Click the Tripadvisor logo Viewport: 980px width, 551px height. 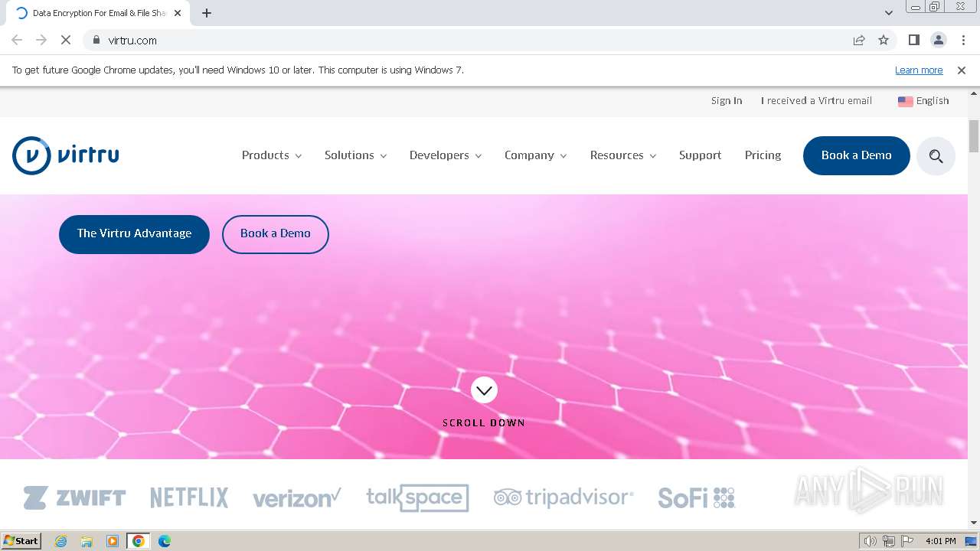pyautogui.click(x=563, y=497)
